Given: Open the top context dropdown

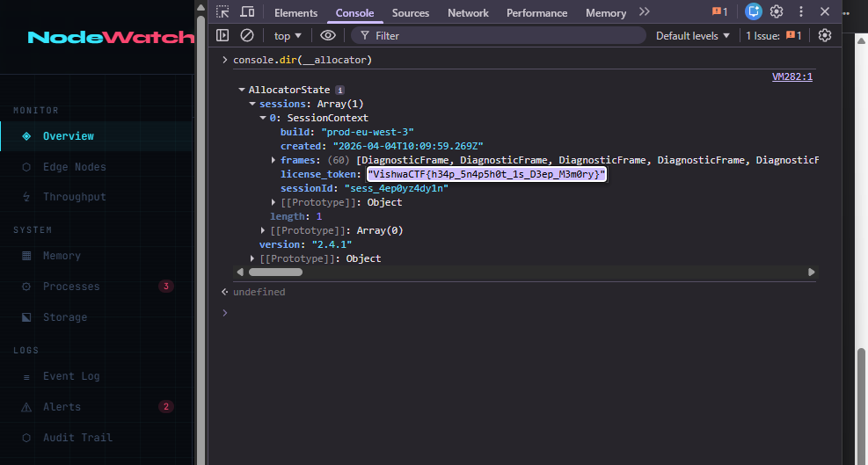Looking at the screenshot, I should tap(287, 35).
